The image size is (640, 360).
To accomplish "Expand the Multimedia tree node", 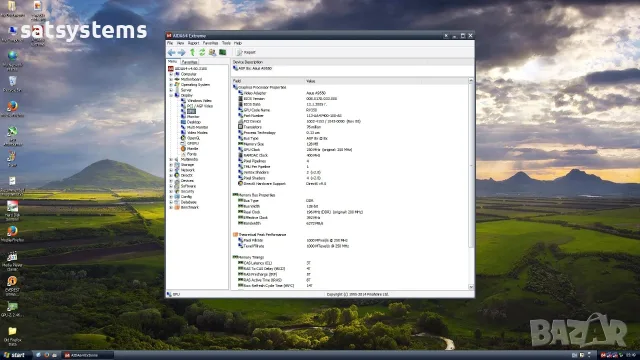I will click(171, 160).
